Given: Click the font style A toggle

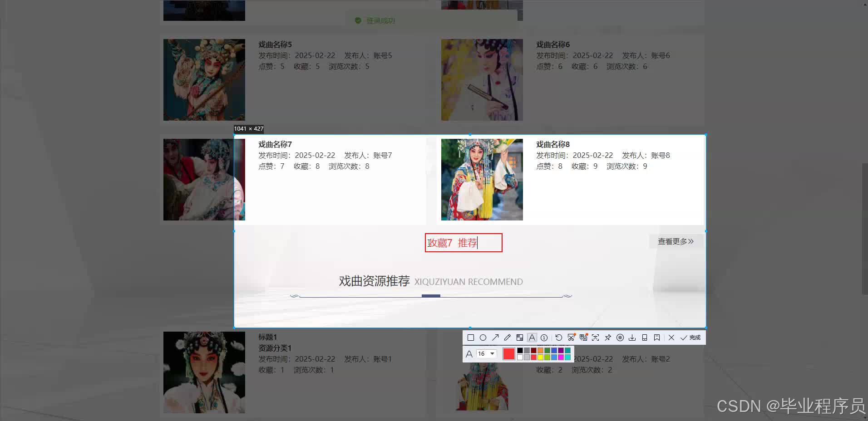Looking at the screenshot, I should pyautogui.click(x=469, y=354).
